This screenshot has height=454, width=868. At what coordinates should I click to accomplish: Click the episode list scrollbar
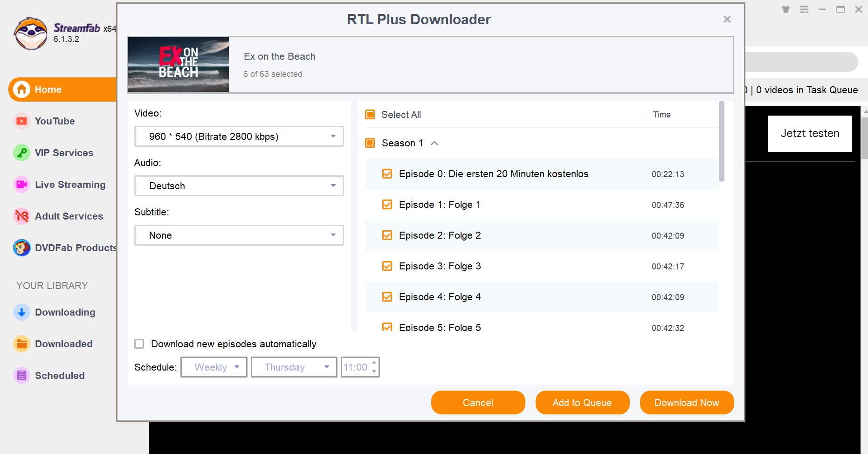[722, 141]
